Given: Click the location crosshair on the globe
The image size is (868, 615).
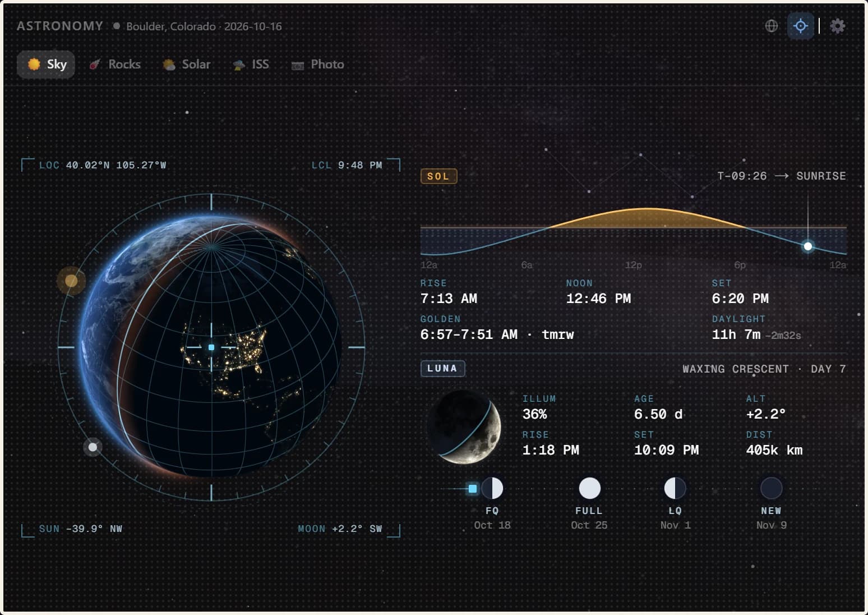Looking at the screenshot, I should 211,347.
